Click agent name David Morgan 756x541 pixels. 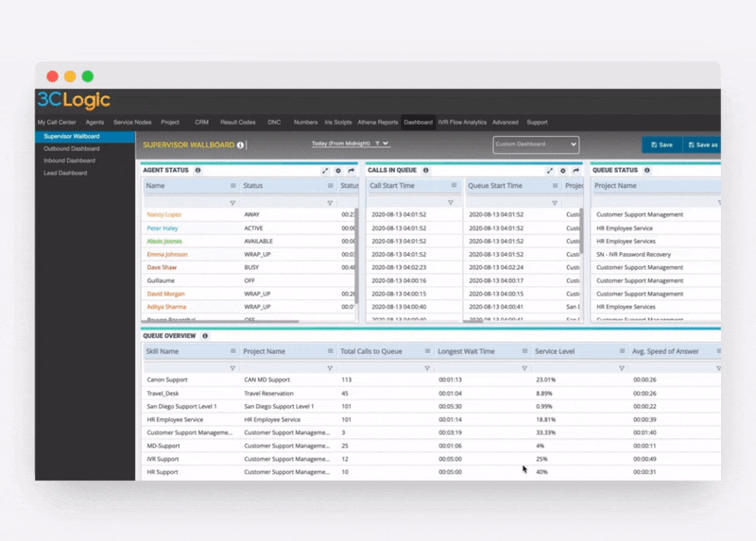click(x=166, y=294)
